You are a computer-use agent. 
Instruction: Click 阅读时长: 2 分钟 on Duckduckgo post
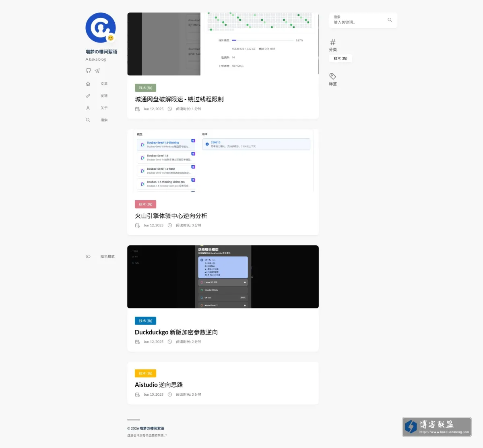click(x=189, y=342)
